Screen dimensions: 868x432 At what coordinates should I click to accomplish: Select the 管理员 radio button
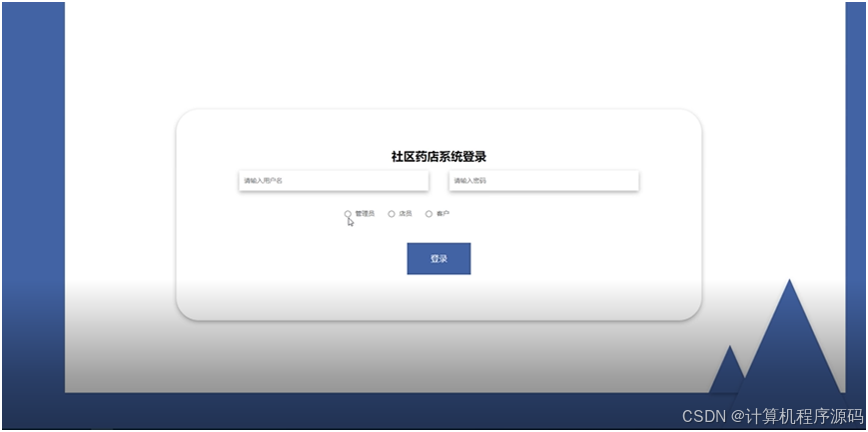pyautogui.click(x=348, y=214)
